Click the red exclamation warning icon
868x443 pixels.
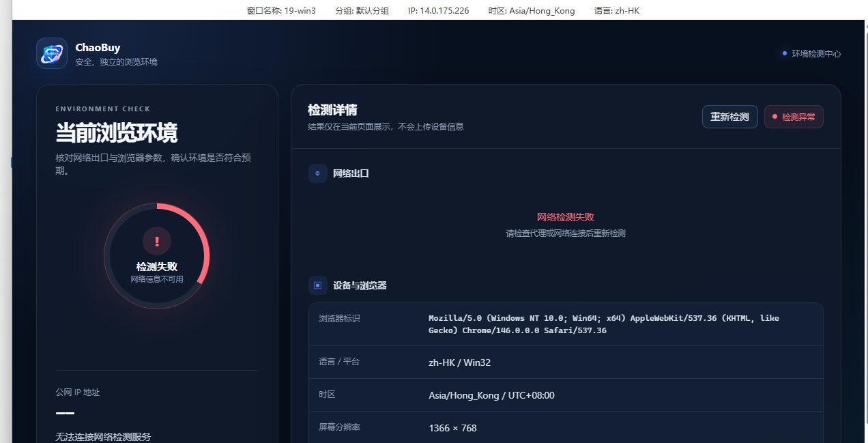pos(157,242)
